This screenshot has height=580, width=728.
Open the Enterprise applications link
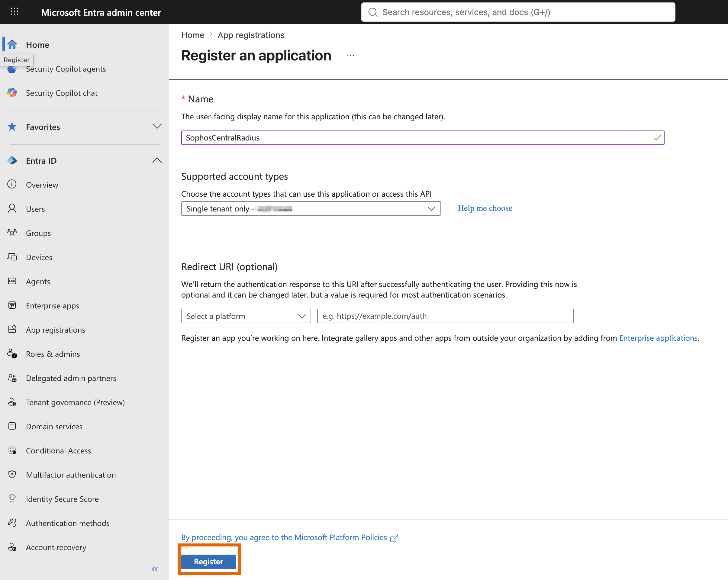(658, 338)
